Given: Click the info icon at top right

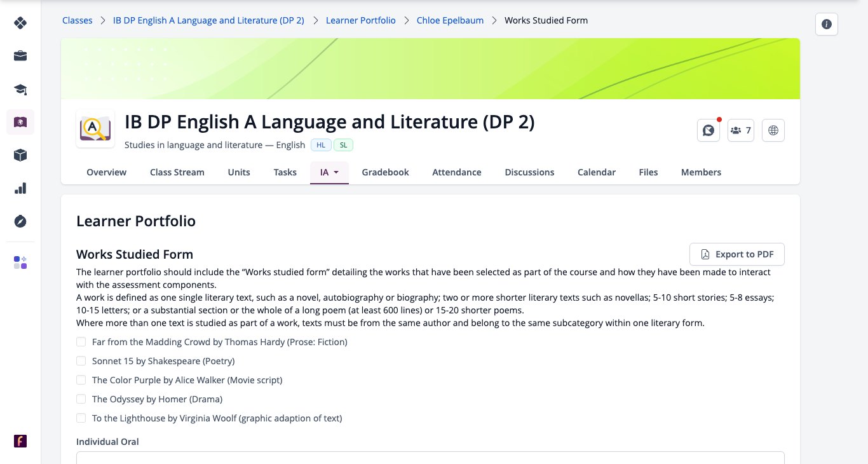Looking at the screenshot, I should click(827, 24).
